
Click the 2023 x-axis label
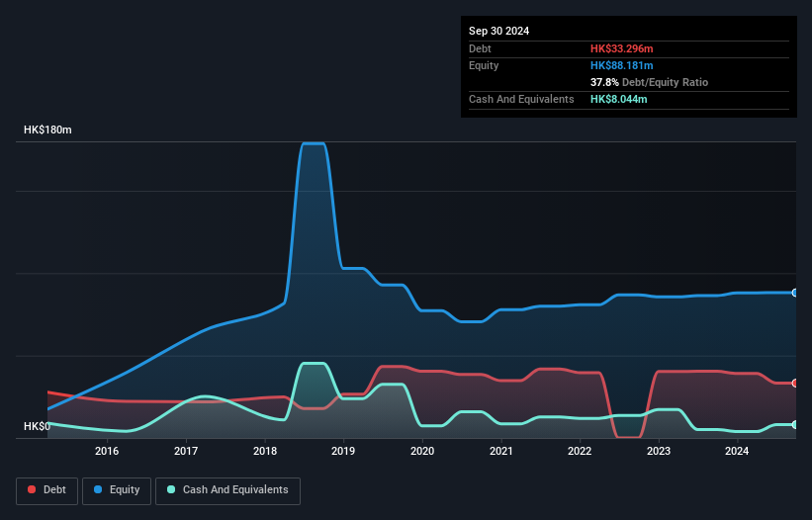click(x=659, y=451)
